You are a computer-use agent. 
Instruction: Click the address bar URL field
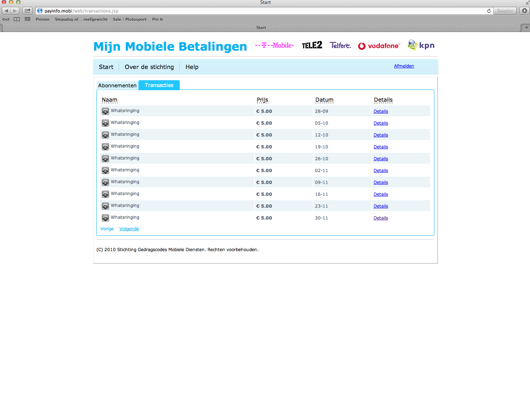252,11
